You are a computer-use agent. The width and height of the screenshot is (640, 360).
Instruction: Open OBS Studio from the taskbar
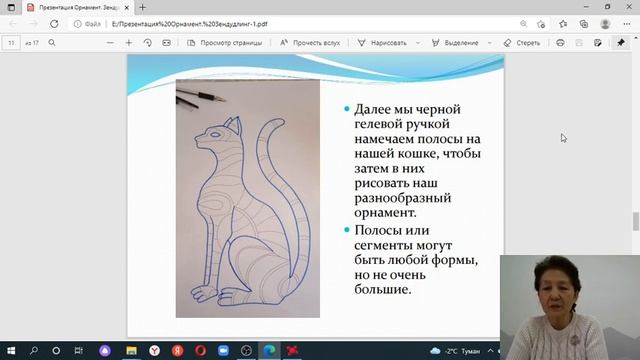tap(246, 351)
